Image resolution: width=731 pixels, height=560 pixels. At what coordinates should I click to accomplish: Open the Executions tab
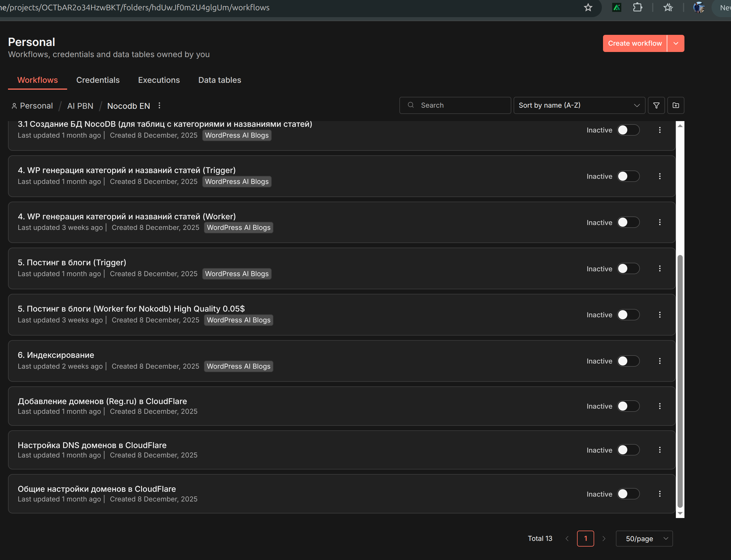point(159,80)
